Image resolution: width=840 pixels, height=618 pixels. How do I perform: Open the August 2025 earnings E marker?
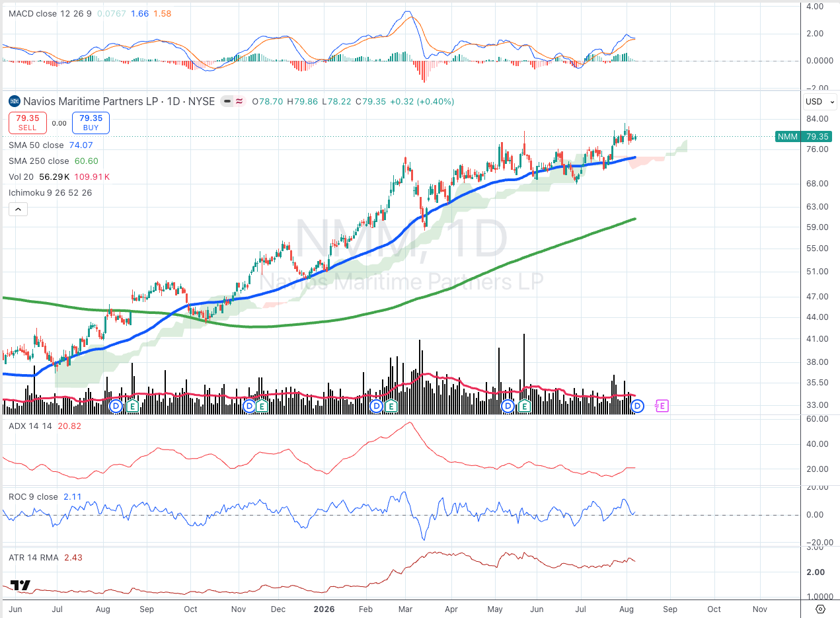click(x=132, y=405)
